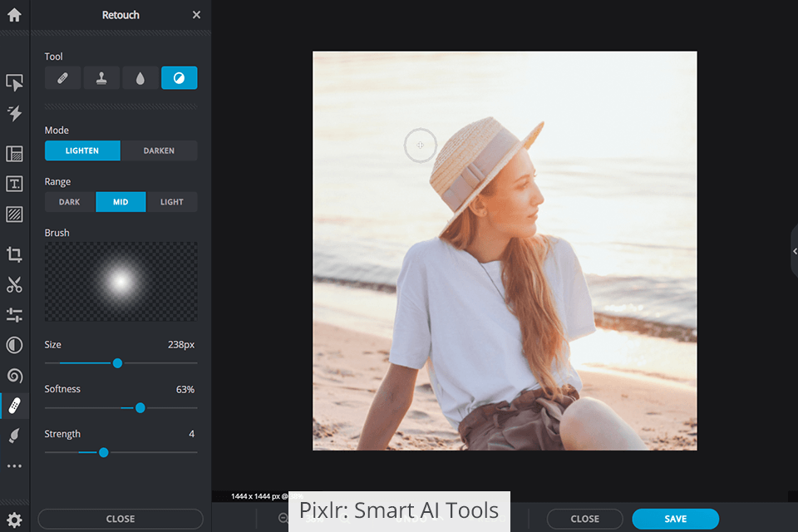Screen dimensions: 798x532
Task: Open the Text tool
Action: 14,184
